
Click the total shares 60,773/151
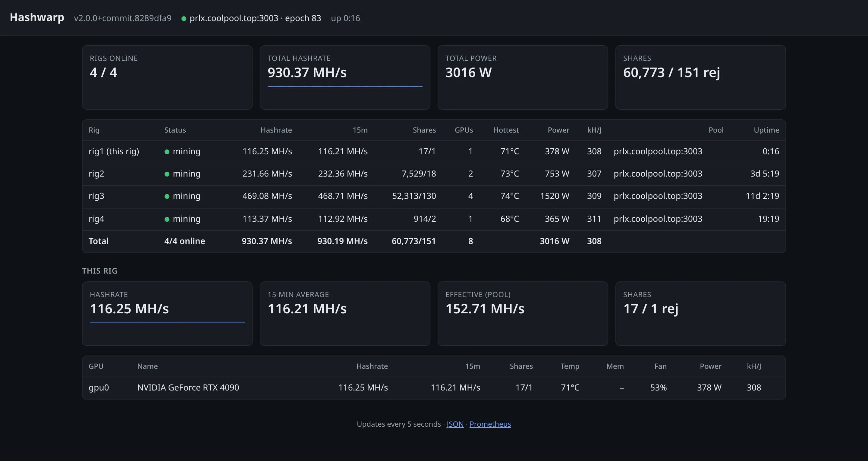point(414,241)
